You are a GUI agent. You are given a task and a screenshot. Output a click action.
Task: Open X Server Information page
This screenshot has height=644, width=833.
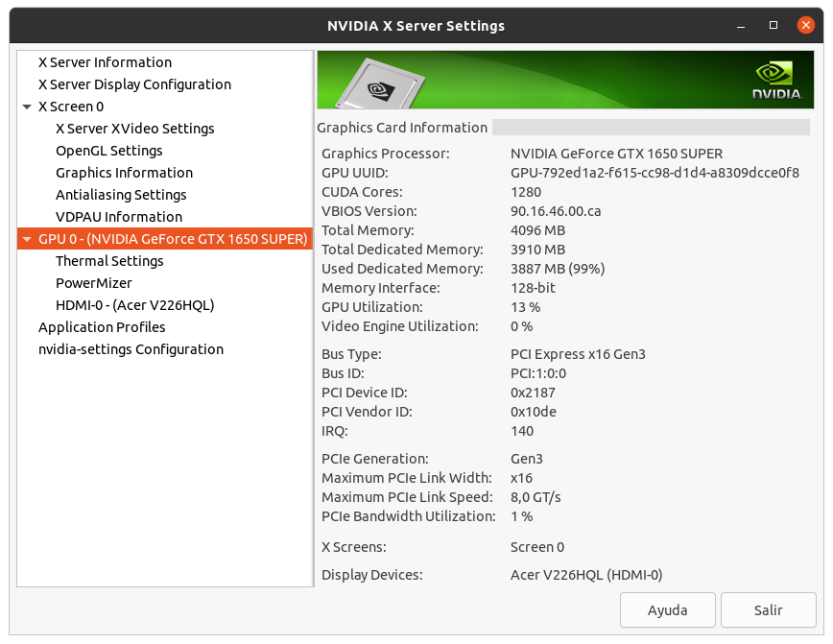[x=105, y=62]
